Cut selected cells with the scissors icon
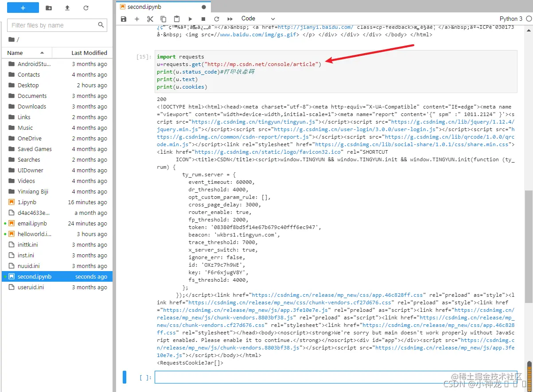 (x=150, y=19)
